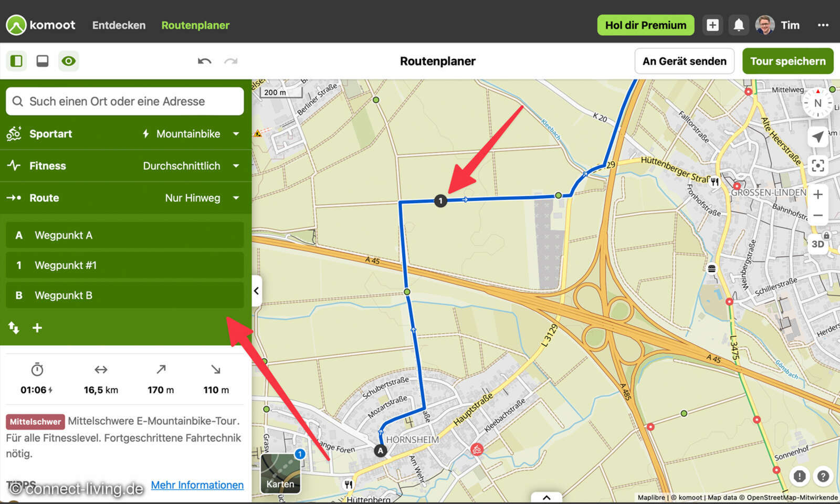The image size is (840, 504).
Task: Select the navigation arrow icon on the map
Action: click(x=818, y=137)
